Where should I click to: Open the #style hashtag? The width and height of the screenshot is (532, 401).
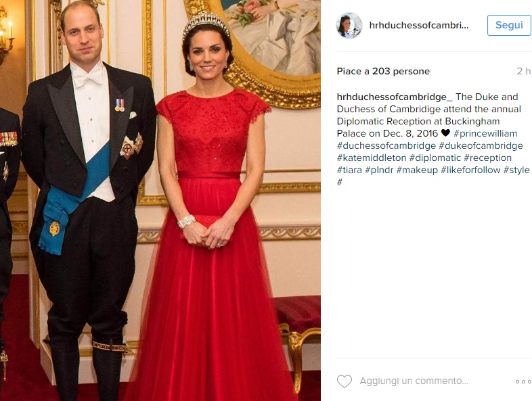click(516, 170)
